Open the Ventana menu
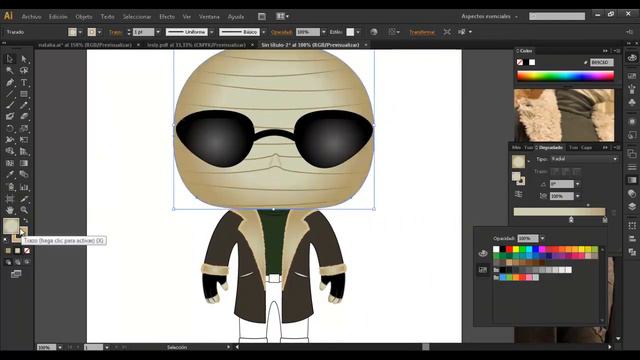640x360 pixels. (x=209, y=17)
